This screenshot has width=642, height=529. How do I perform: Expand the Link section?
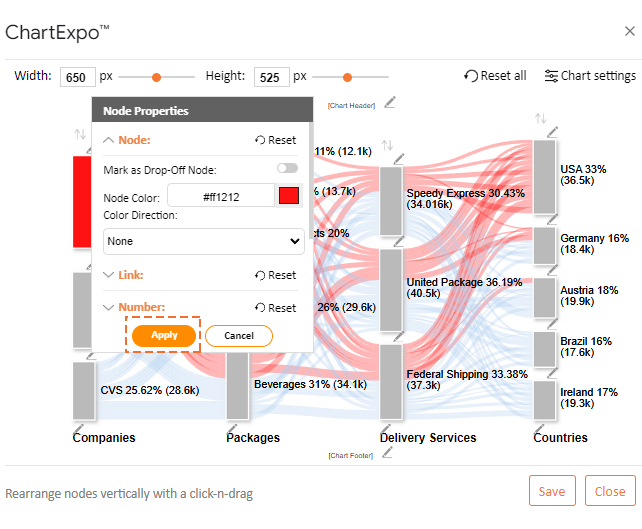(x=108, y=275)
